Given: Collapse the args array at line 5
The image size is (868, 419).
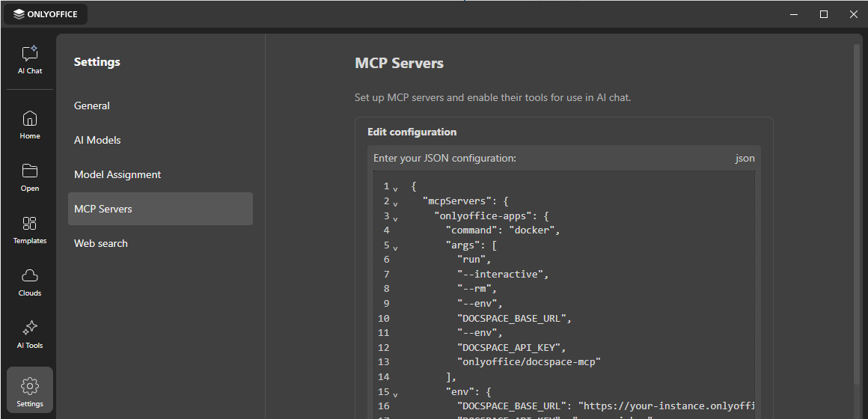Looking at the screenshot, I should (x=395, y=248).
